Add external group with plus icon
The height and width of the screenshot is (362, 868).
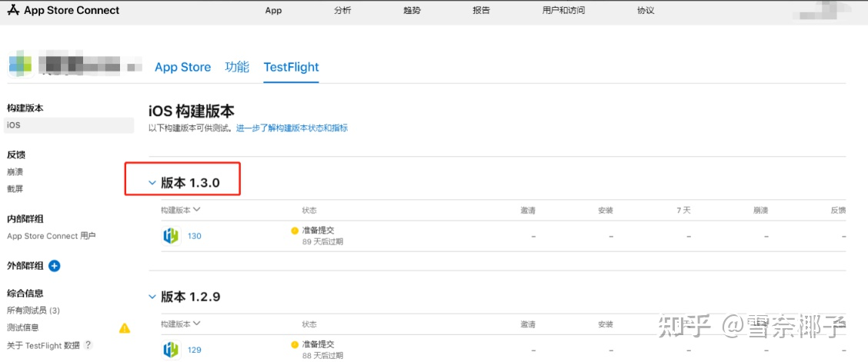[54, 266]
